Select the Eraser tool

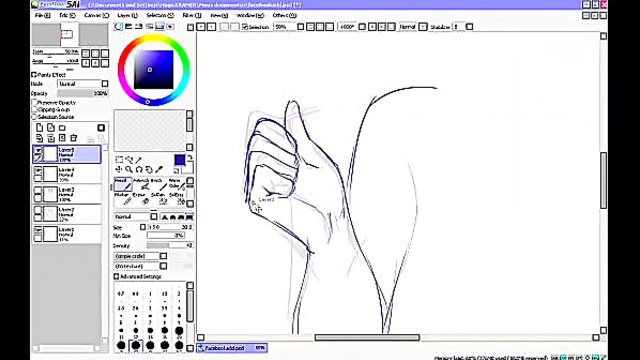click(x=141, y=199)
